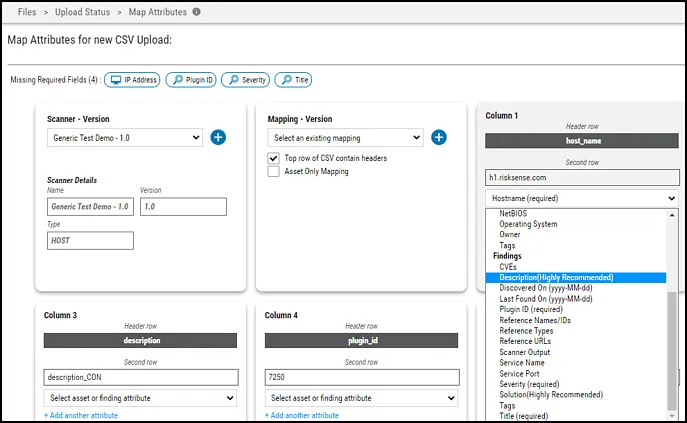Click the dropdown list scroll up arrow
Image resolution: width=687 pixels, height=423 pixels.
tap(672, 215)
